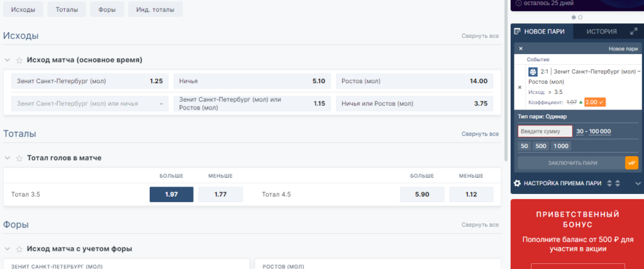The height and width of the screenshot is (269, 644).
Task: Expand the НАСТРОЙКА ПРИЕМА ПАРИ chevron
Action: 638,183
